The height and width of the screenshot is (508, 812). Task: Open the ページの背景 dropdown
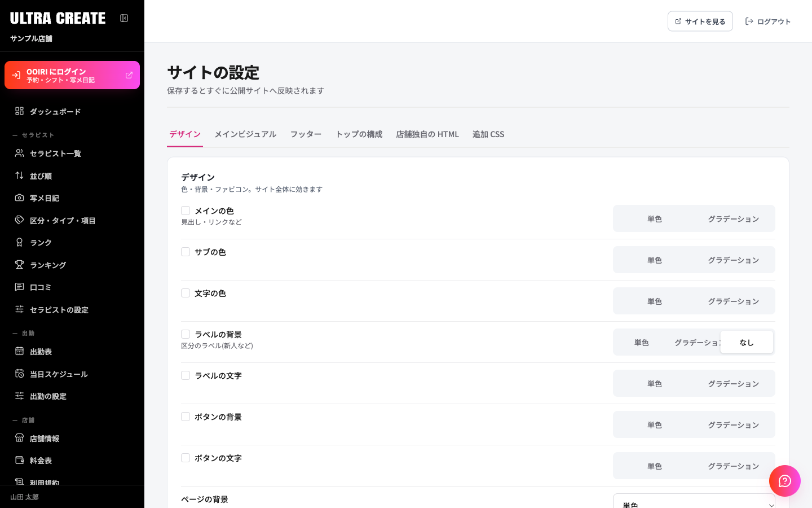coord(694,501)
